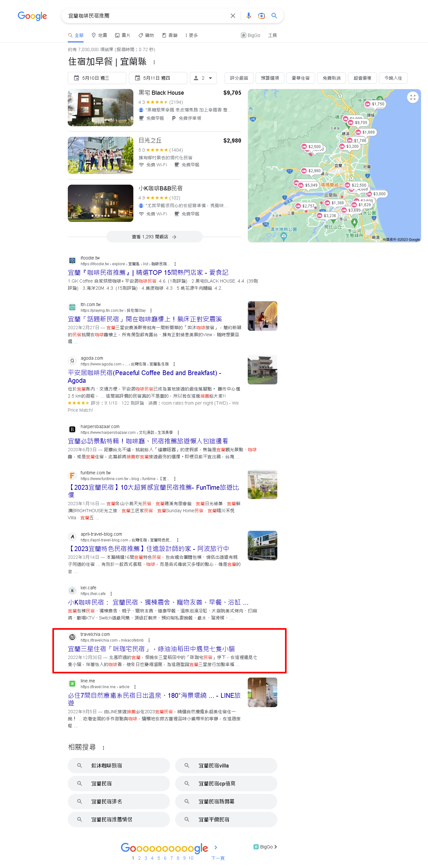
Task: Go to results page 2
Action: point(139,858)
